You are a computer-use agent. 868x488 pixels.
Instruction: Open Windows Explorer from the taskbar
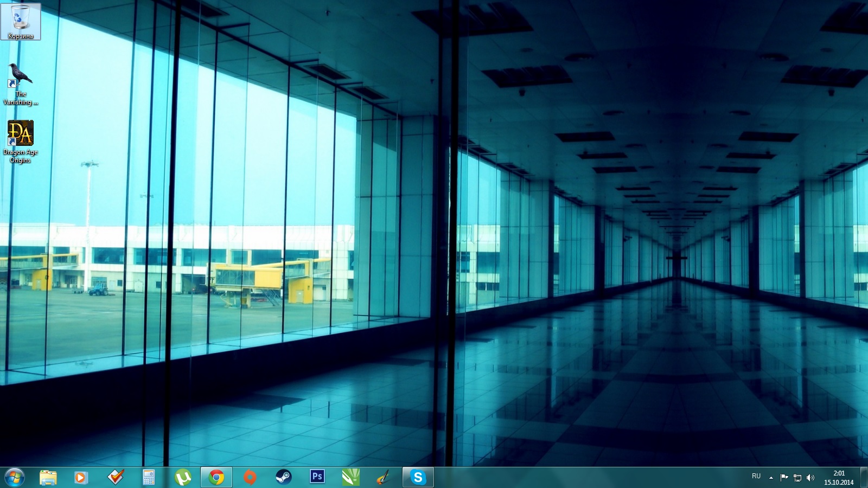pyautogui.click(x=48, y=477)
